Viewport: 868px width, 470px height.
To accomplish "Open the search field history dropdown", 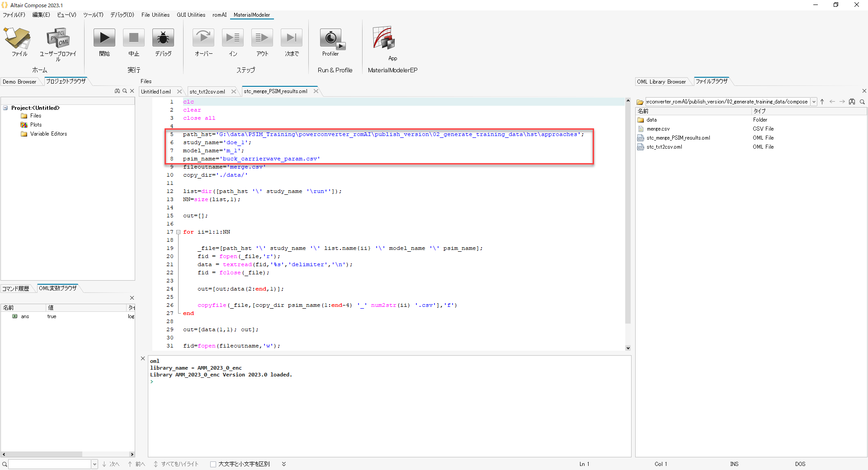I will click(x=94, y=464).
